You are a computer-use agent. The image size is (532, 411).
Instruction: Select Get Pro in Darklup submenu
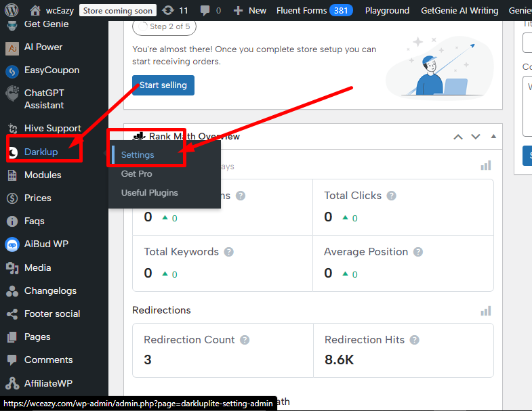click(136, 174)
